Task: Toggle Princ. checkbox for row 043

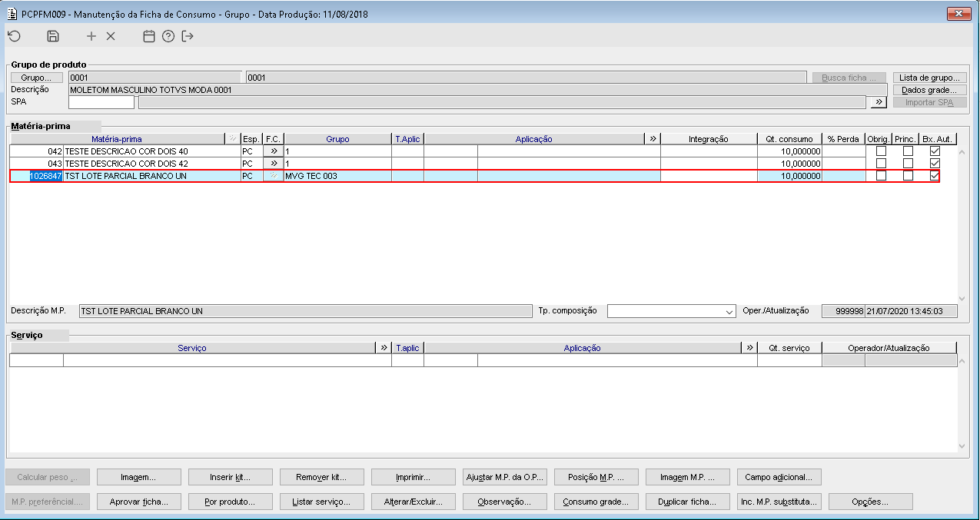Action: click(x=908, y=164)
